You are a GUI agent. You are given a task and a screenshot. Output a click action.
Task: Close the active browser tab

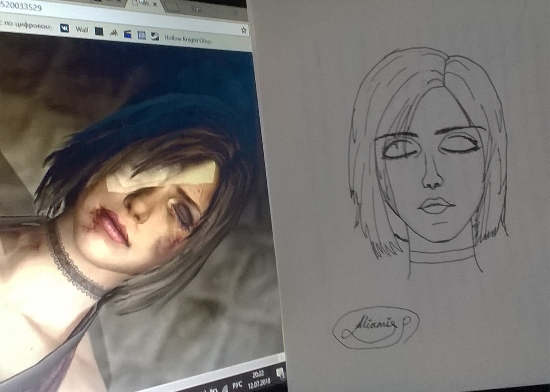pyautogui.click(x=154, y=4)
